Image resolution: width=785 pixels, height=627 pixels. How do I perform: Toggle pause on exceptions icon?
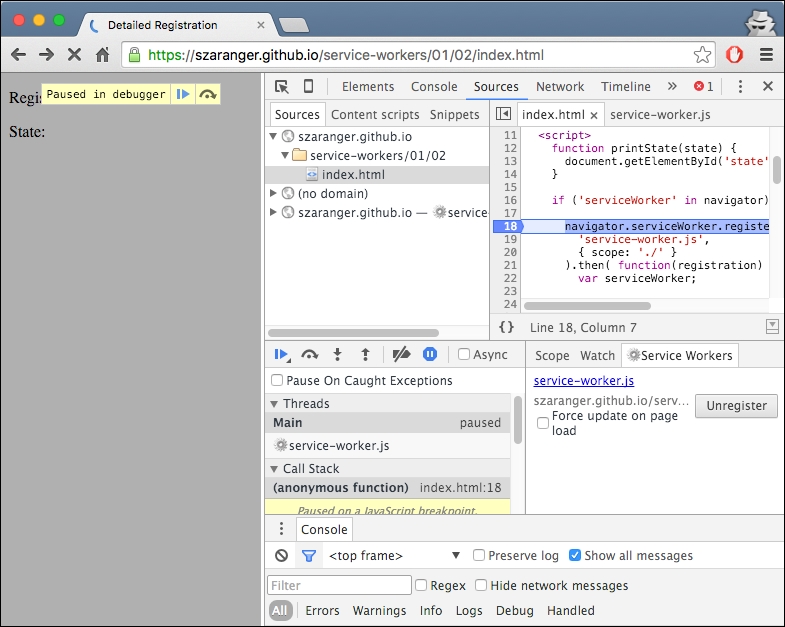coord(430,354)
